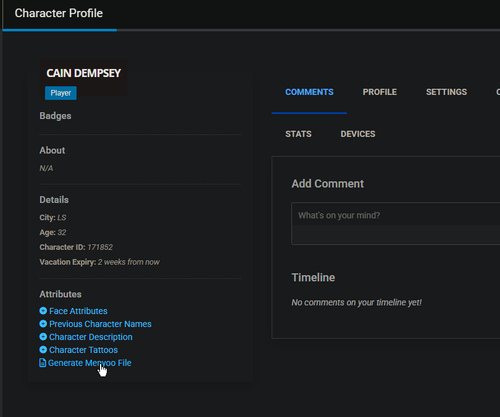Screen dimensions: 500x417
Task: Open Character Tattoos link
Action: click(x=83, y=350)
